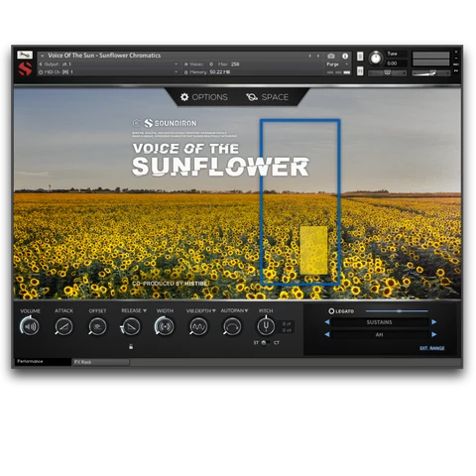Screen dimensions: 476x476
Task: Adjust the header volume slider
Action: [431, 73]
